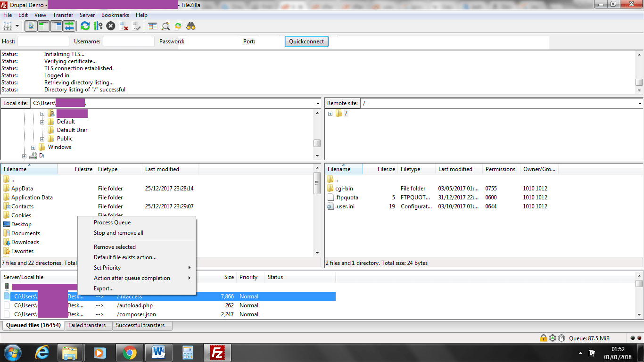Toggle processing of the transfer queue

tap(98, 26)
